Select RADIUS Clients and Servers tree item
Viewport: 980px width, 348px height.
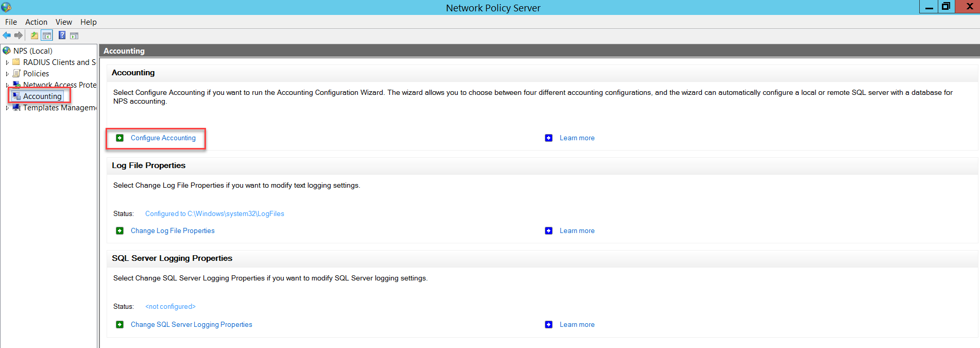pos(59,62)
